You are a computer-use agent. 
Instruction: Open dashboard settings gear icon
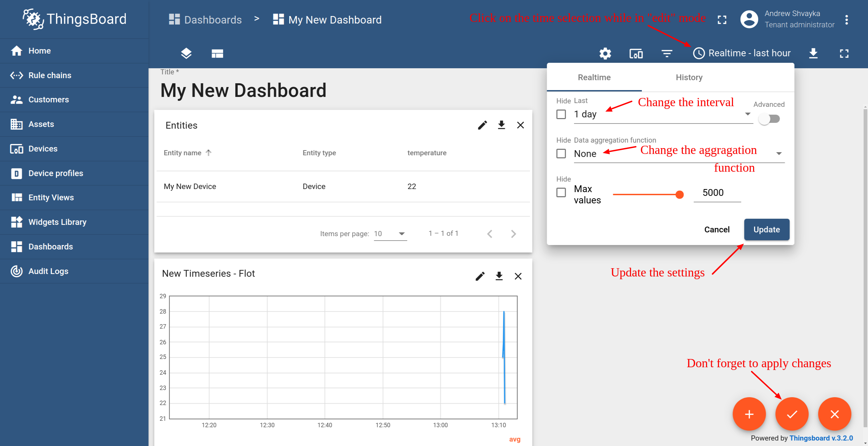click(x=605, y=54)
